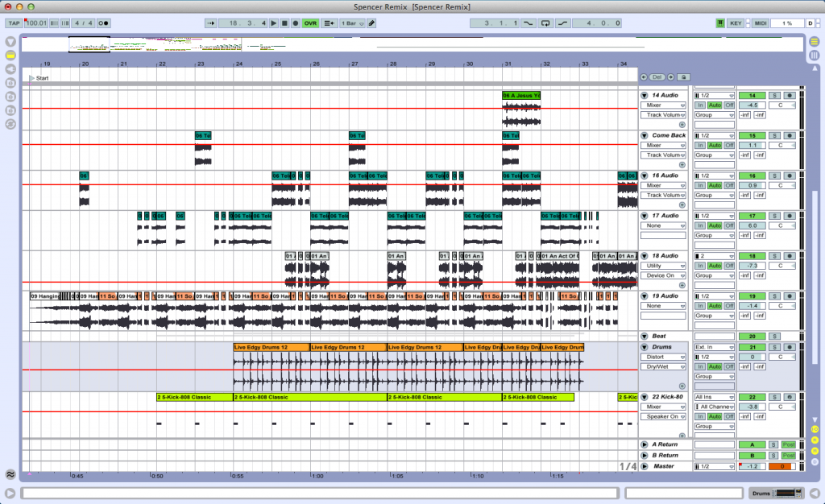The image size is (825, 504).
Task: Open the Speaker On control chooser
Action: (664, 417)
